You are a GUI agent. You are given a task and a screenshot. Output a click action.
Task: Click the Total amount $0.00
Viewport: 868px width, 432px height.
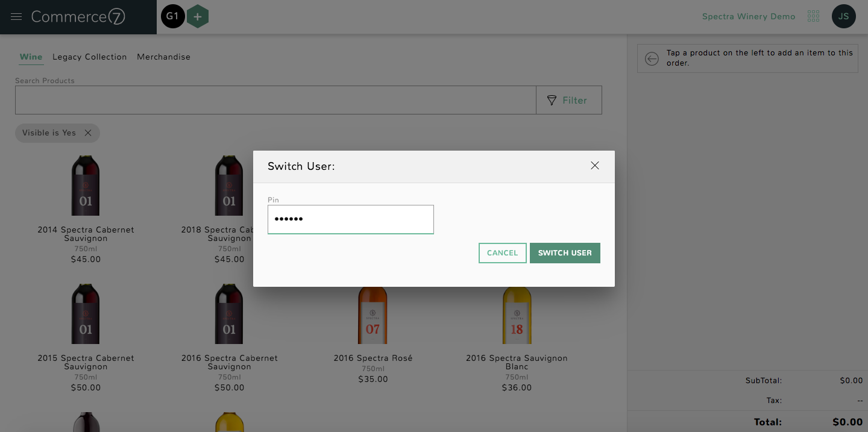pyautogui.click(x=848, y=422)
